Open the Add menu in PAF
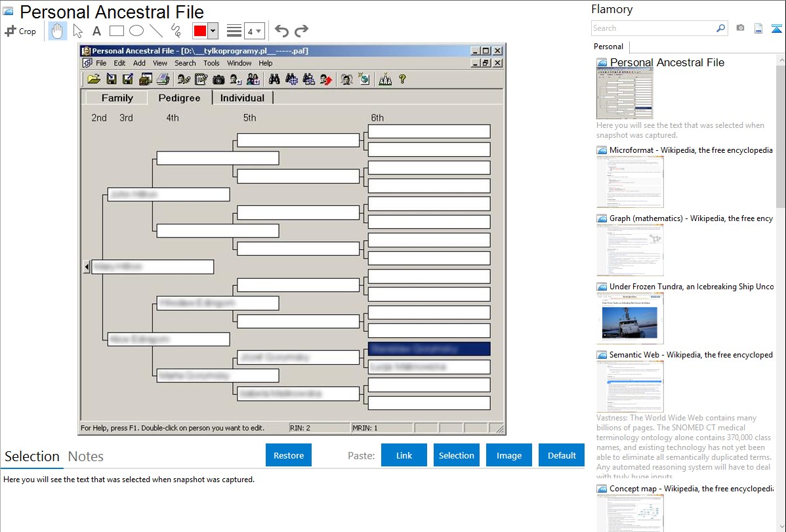The height and width of the screenshot is (532, 786). tap(139, 63)
